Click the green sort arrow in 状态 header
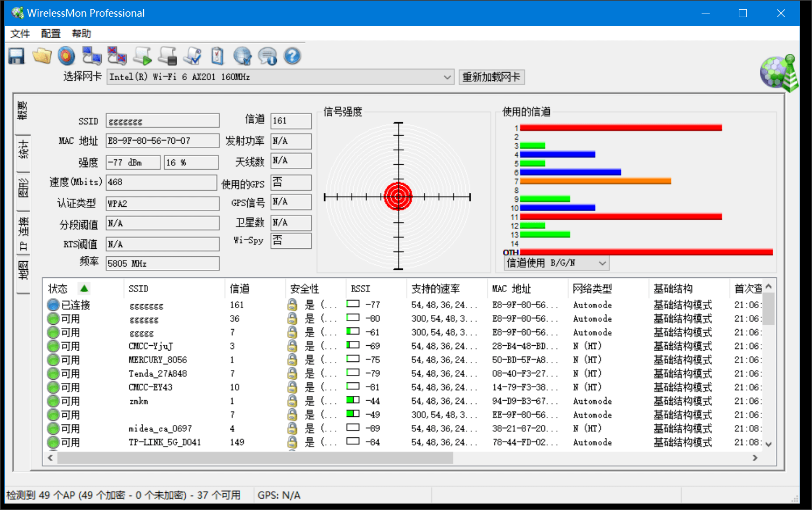Viewport: 812px width, 510px height. tap(84, 288)
